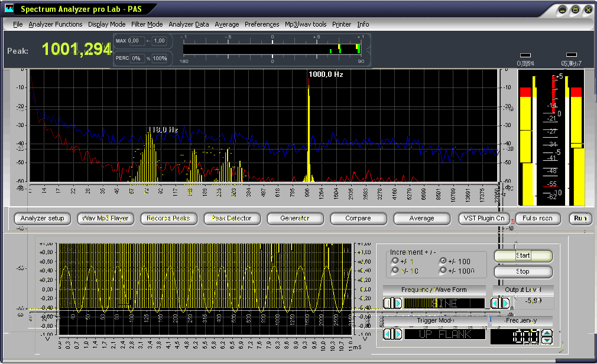Select the +/- 1000 increment option
The image size is (597, 364).
point(442,270)
